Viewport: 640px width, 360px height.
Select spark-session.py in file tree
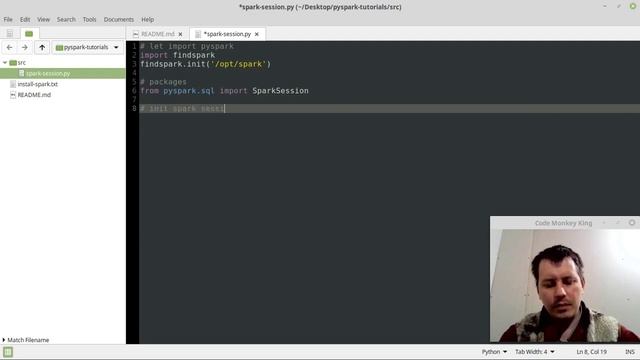coord(63,73)
